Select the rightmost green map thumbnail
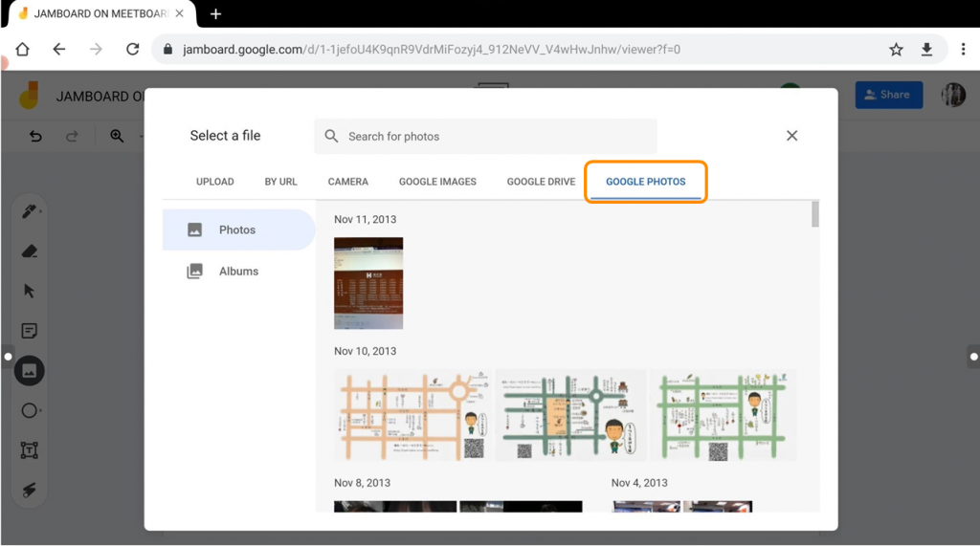The width and height of the screenshot is (980, 546). click(724, 415)
